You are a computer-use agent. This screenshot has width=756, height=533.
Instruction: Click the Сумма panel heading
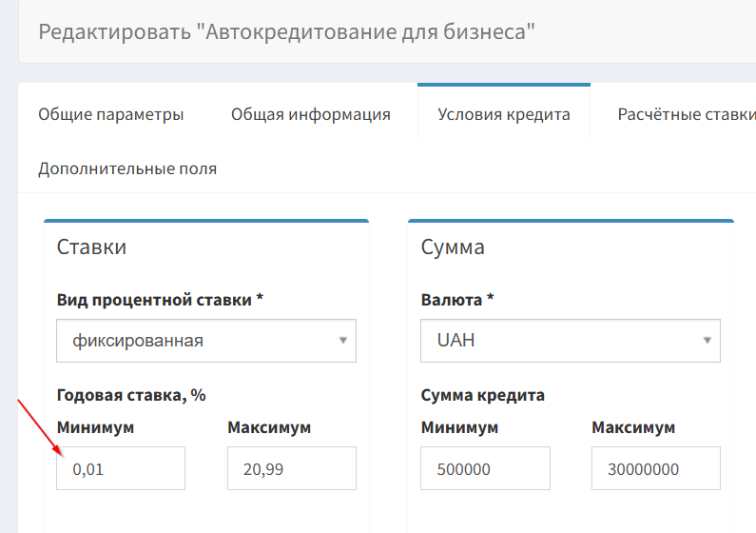pyautogui.click(x=453, y=247)
